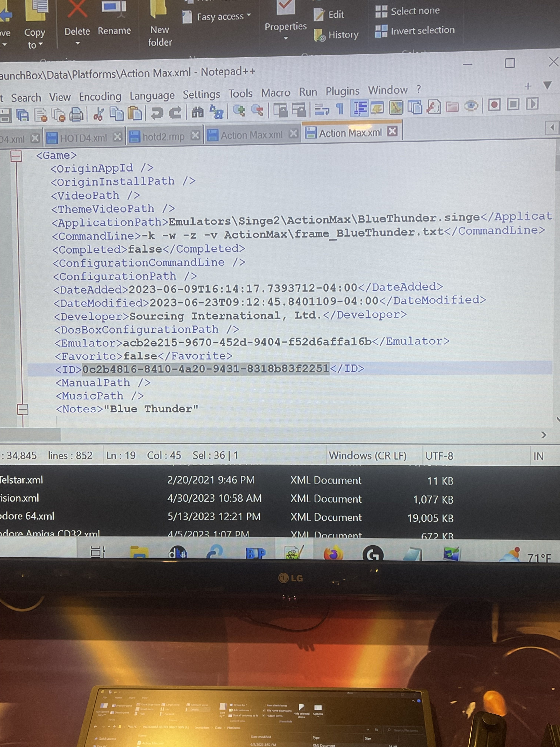
Task: Zoom in using the toolbar magnifier
Action: point(239,110)
